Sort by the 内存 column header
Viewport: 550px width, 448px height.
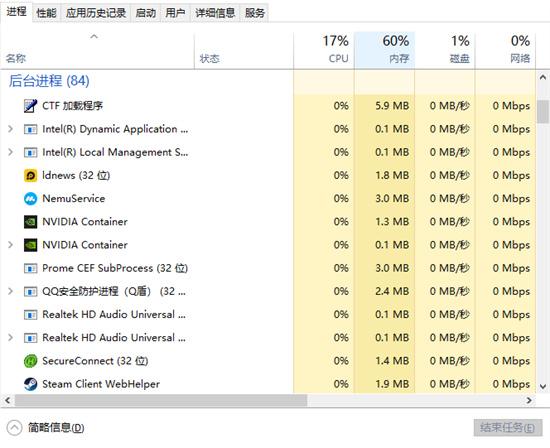point(384,50)
